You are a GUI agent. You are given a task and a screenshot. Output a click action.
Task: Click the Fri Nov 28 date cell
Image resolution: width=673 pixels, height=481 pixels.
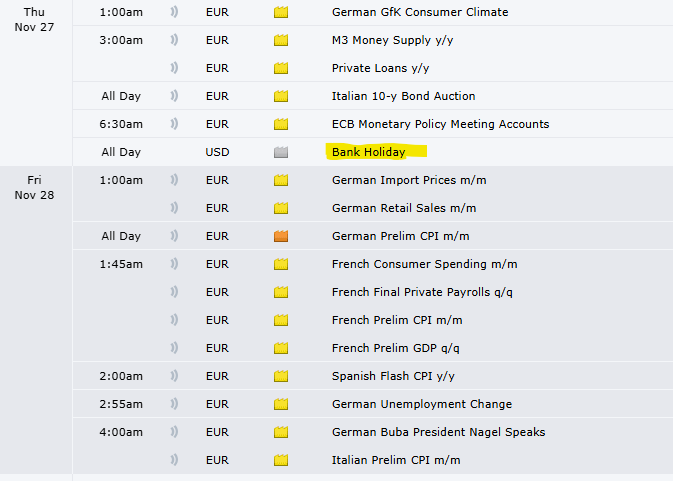point(35,187)
